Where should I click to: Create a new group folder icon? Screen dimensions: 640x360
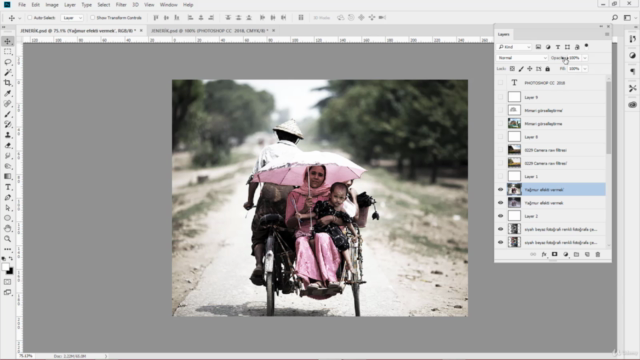[x=576, y=254]
